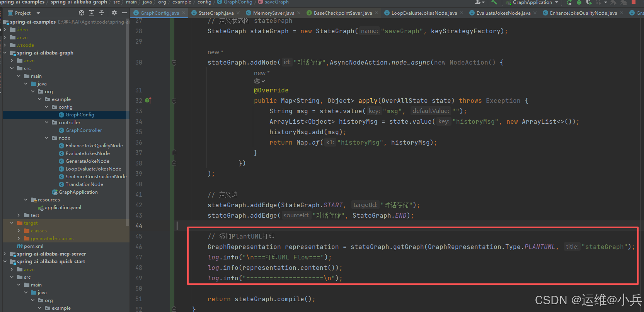Close the MemorySaver.java tab

pyautogui.click(x=299, y=13)
